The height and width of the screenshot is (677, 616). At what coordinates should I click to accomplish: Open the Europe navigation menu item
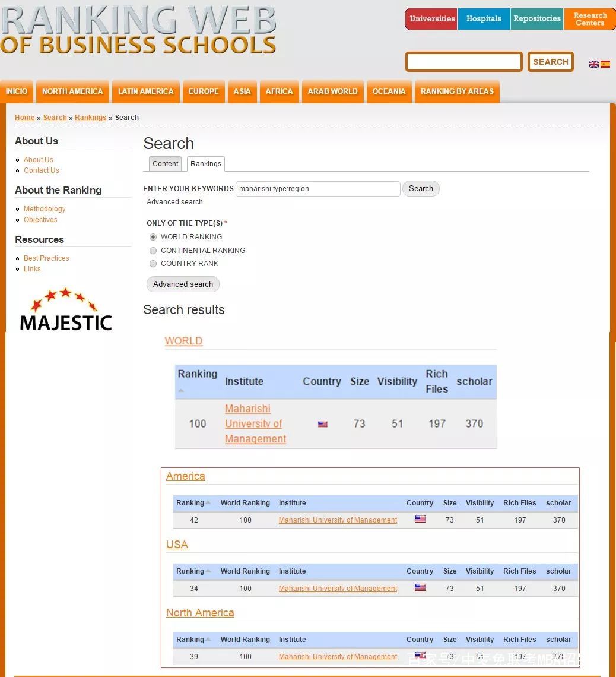204,91
